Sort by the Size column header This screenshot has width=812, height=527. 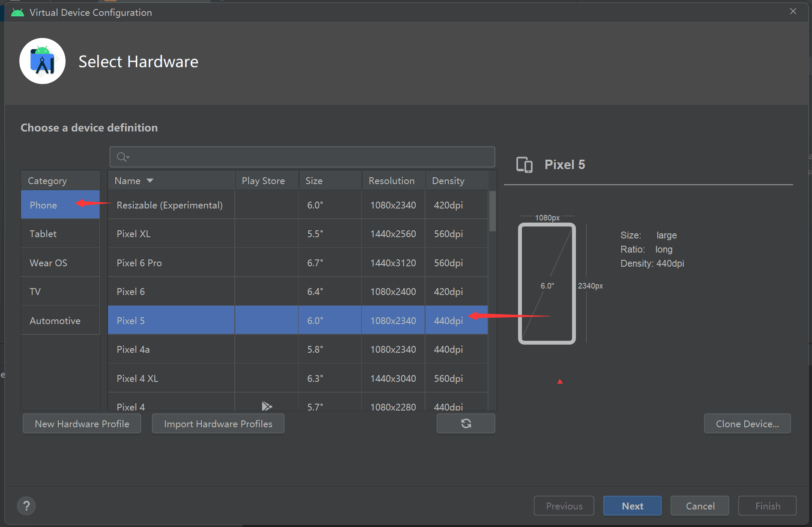(330, 181)
